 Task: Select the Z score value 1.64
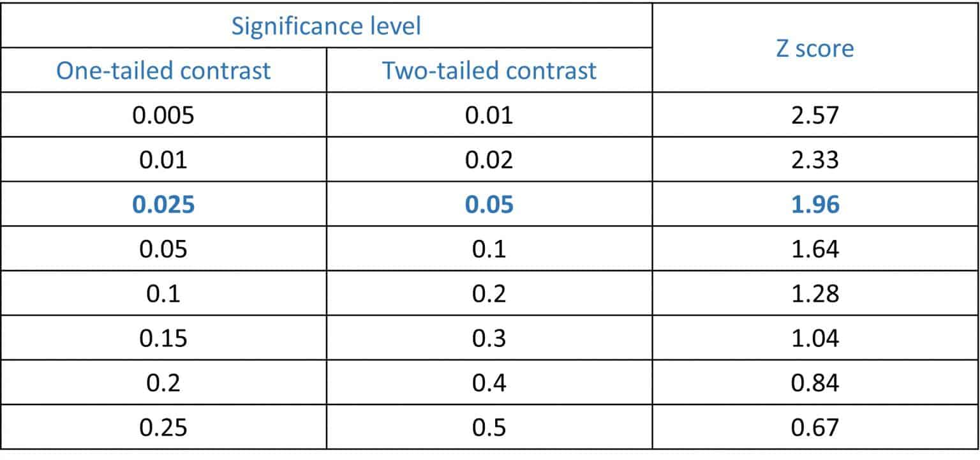pyautogui.click(x=815, y=249)
